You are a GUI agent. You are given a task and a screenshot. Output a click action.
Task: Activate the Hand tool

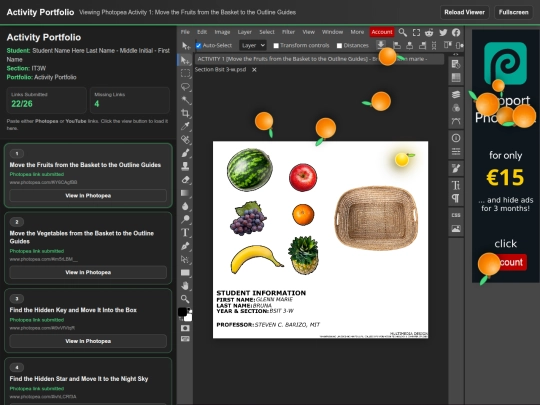(185, 285)
